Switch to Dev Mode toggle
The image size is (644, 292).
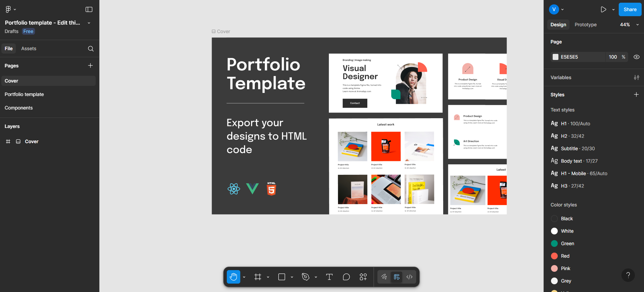tap(409, 277)
